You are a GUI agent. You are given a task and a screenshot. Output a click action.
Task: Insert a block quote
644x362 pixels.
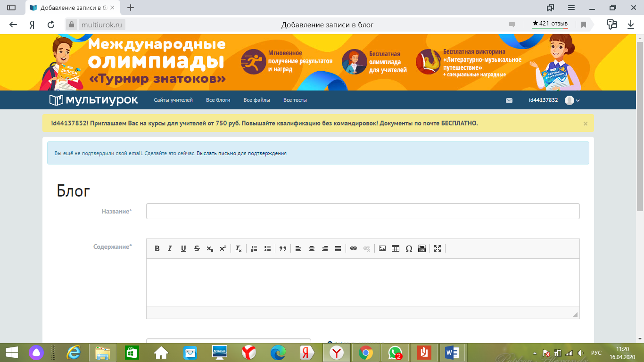point(283,248)
